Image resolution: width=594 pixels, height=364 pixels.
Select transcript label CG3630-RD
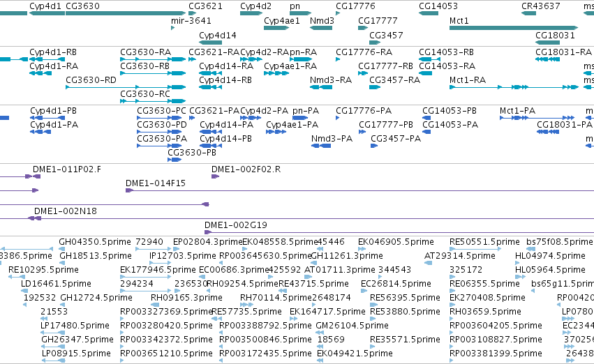(x=91, y=80)
